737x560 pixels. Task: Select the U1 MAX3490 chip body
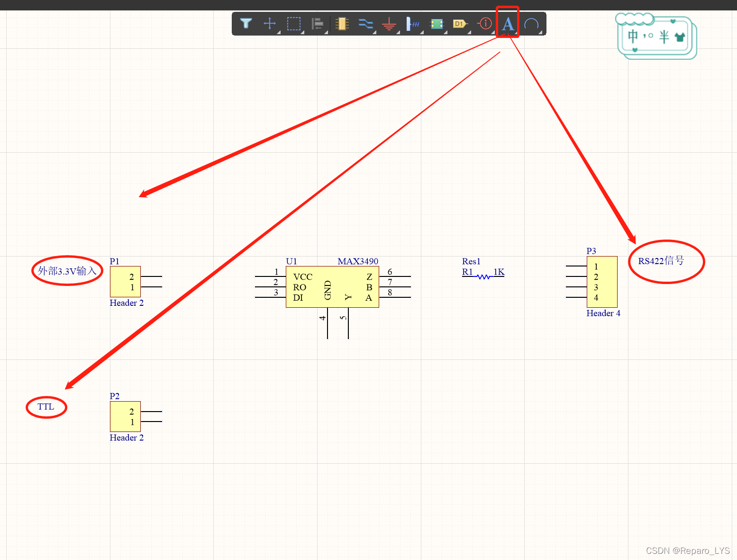pyautogui.click(x=332, y=286)
